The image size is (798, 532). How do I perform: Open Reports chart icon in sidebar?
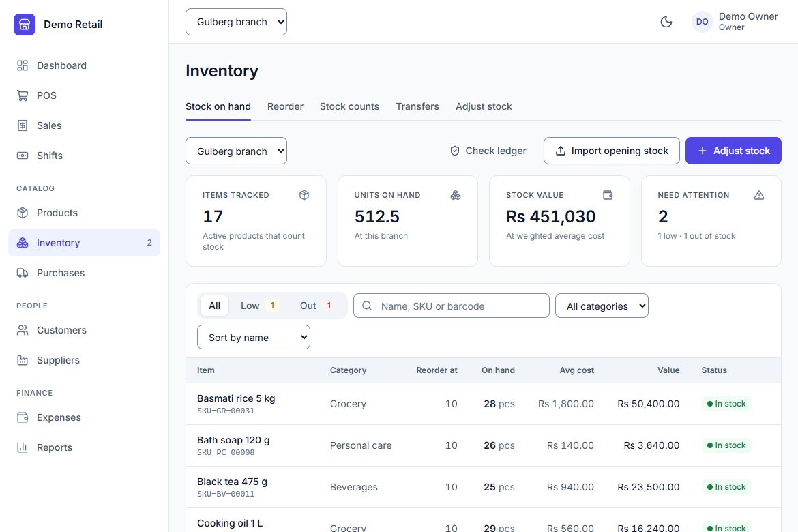pos(23,447)
